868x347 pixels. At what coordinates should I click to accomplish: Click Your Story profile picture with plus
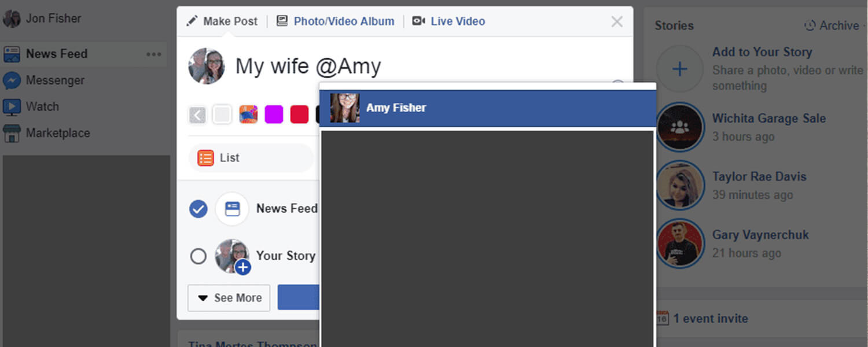pyautogui.click(x=233, y=257)
